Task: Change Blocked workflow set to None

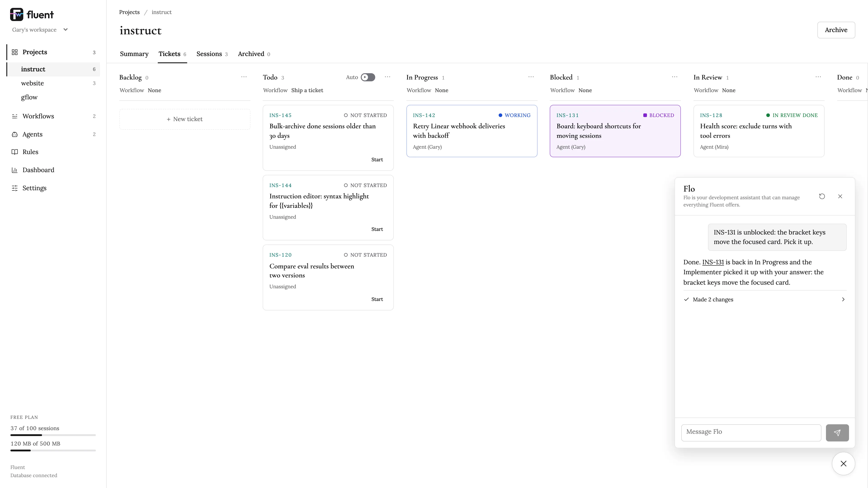Action: (x=585, y=90)
